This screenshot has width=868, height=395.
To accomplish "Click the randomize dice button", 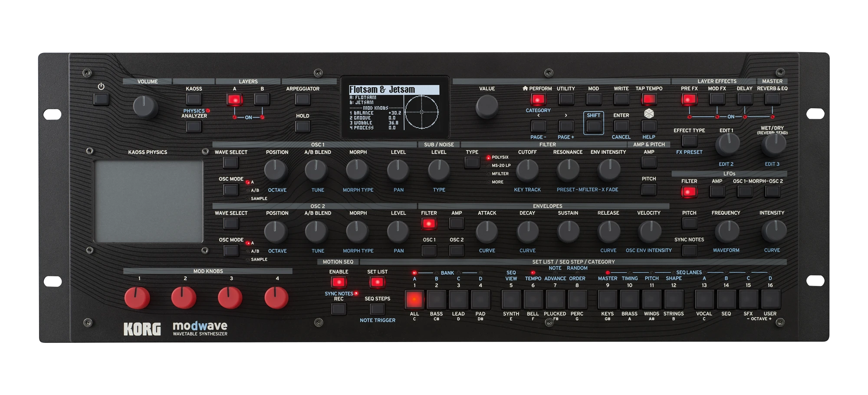I will [649, 114].
